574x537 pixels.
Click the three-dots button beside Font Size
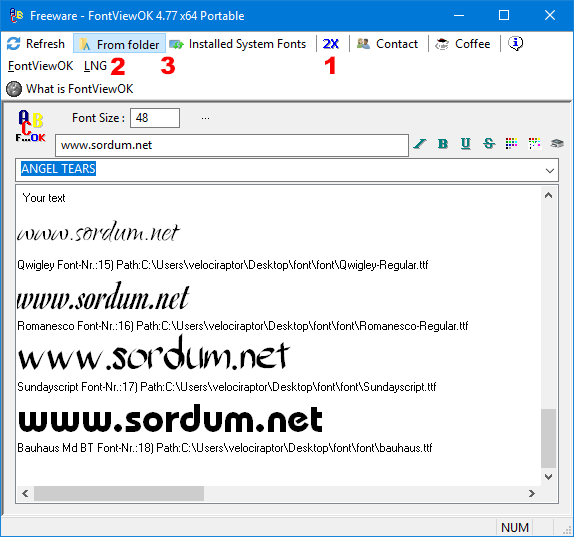pyautogui.click(x=205, y=118)
